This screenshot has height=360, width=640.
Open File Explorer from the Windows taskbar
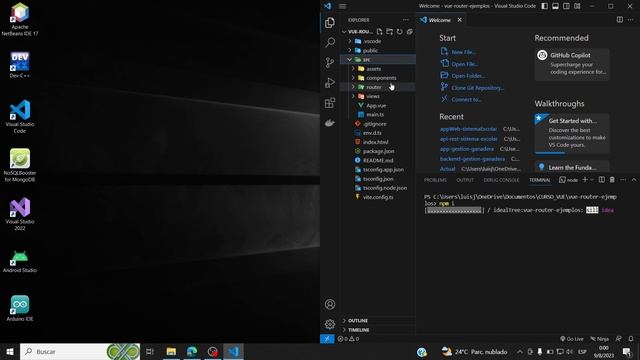[x=171, y=351]
